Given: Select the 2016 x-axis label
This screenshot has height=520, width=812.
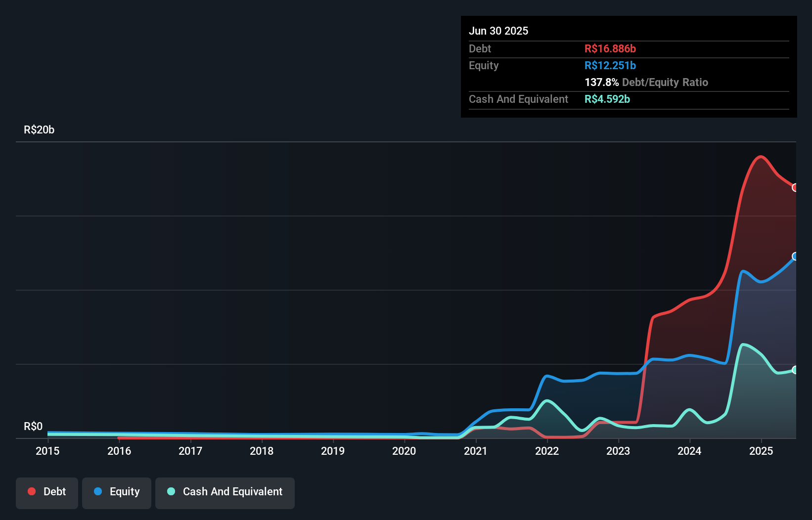Looking at the screenshot, I should tap(119, 451).
